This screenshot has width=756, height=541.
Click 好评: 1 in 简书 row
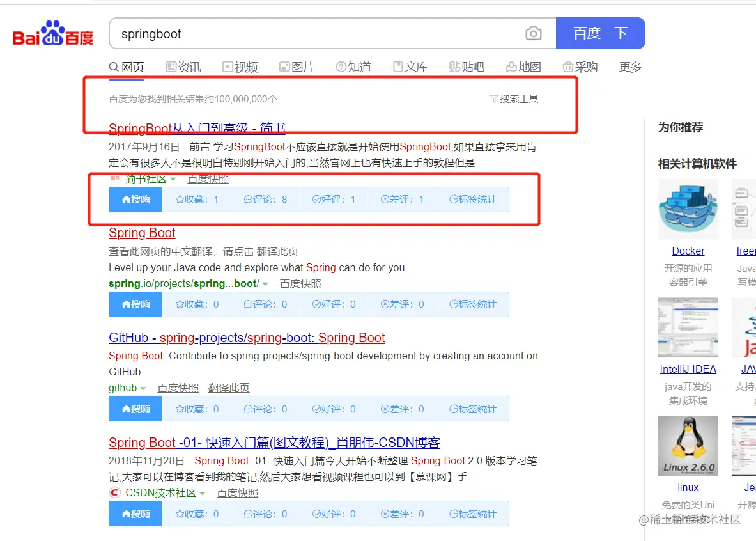[334, 200]
